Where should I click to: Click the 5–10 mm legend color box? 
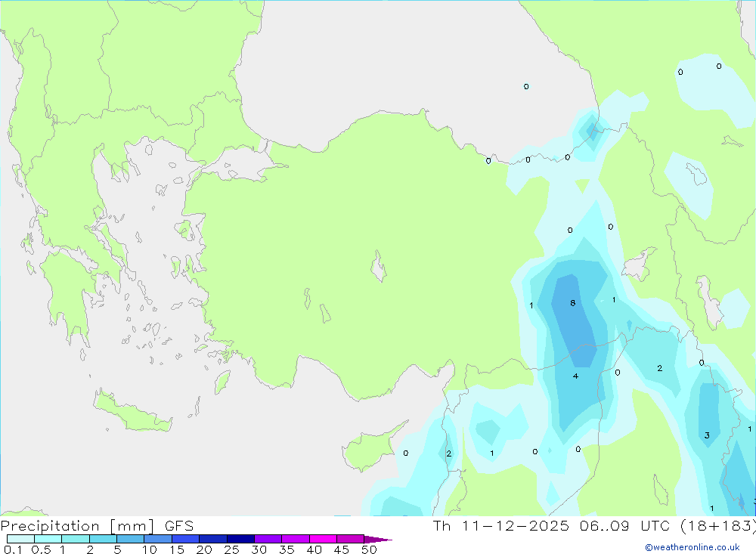[130, 539]
